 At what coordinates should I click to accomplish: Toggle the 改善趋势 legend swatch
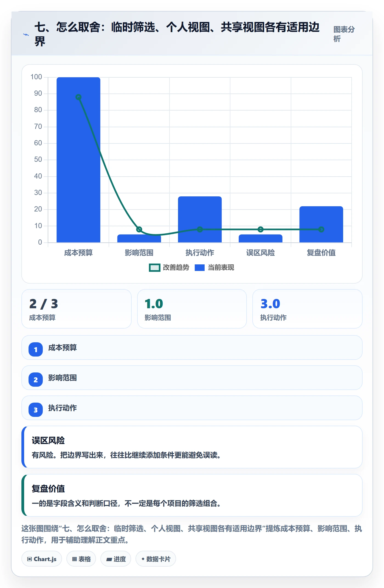click(154, 268)
